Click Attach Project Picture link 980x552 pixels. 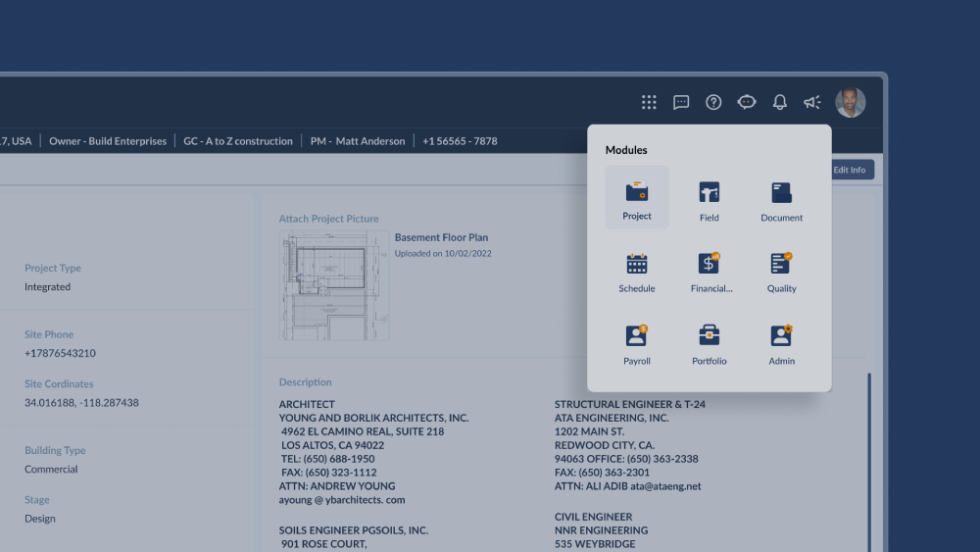[328, 219]
